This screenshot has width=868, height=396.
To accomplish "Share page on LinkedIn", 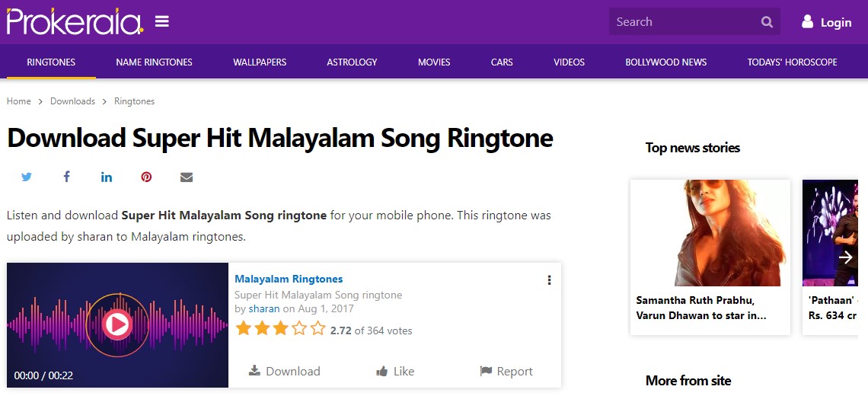I will (x=107, y=177).
